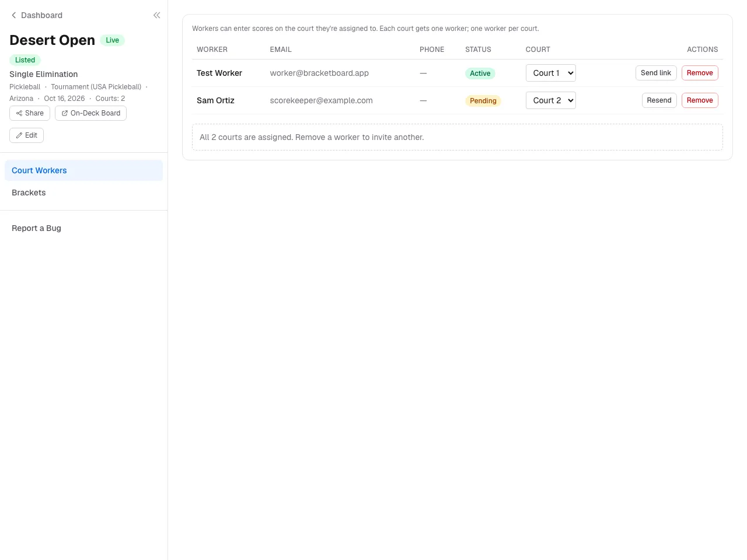This screenshot has height=560, width=747.
Task: Click the Arizona location text
Action: pos(22,99)
